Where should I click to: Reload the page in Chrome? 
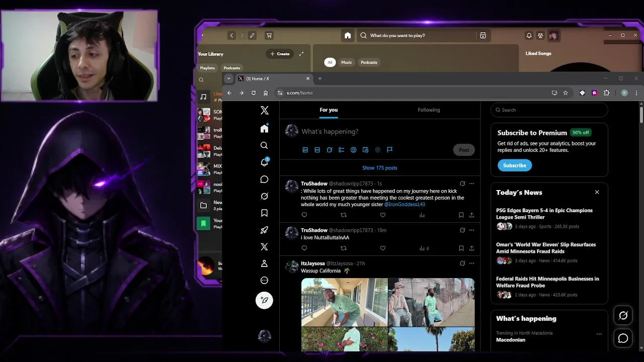click(254, 93)
